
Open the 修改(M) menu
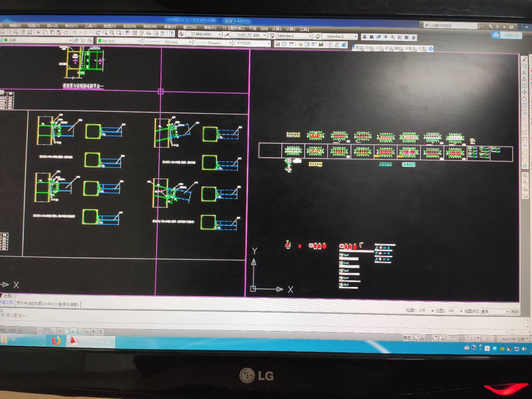[x=150, y=27]
